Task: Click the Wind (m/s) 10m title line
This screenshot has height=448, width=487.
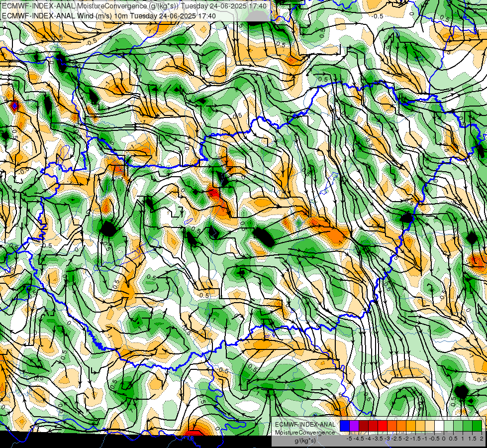Action: pyautogui.click(x=109, y=16)
